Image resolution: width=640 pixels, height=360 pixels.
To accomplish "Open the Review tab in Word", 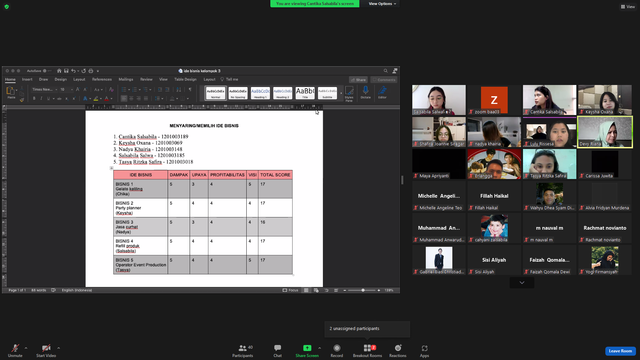I will click(x=146, y=79).
